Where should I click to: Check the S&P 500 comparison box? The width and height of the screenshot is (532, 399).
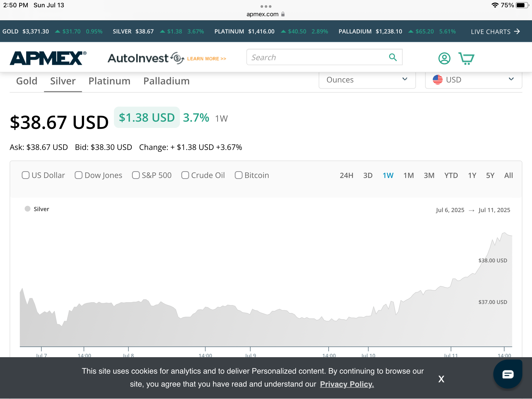coord(136,175)
